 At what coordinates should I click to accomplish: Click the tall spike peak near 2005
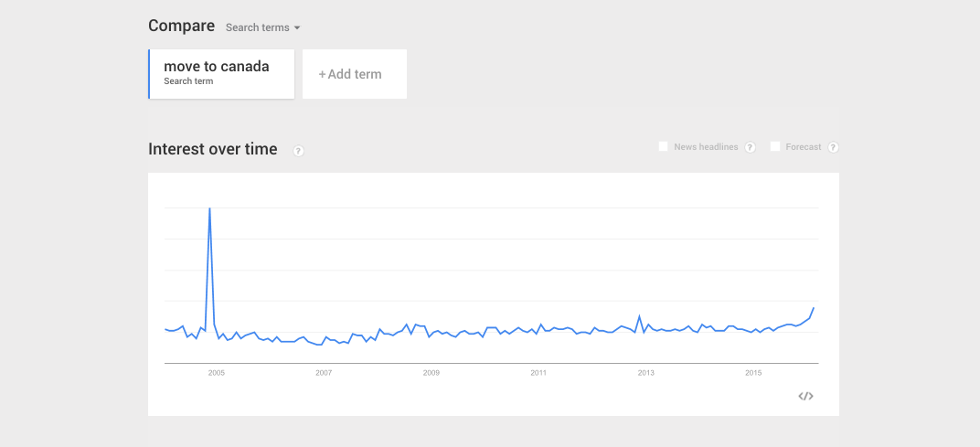click(x=210, y=209)
